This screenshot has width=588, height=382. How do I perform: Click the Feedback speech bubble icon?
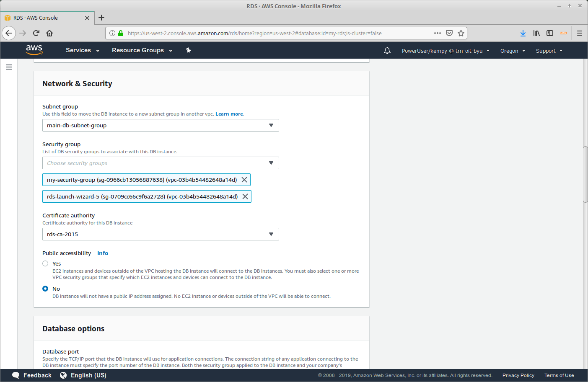coord(16,375)
